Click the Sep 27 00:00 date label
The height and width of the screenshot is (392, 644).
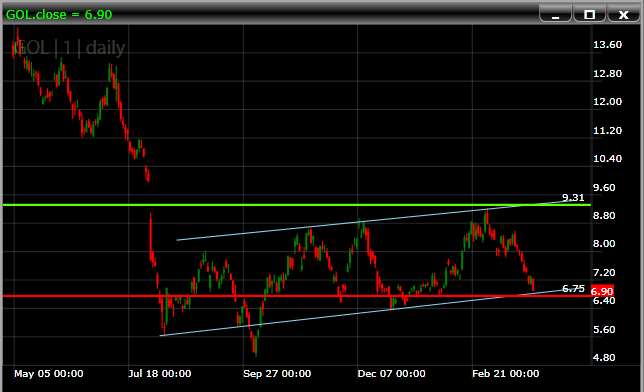(x=277, y=374)
